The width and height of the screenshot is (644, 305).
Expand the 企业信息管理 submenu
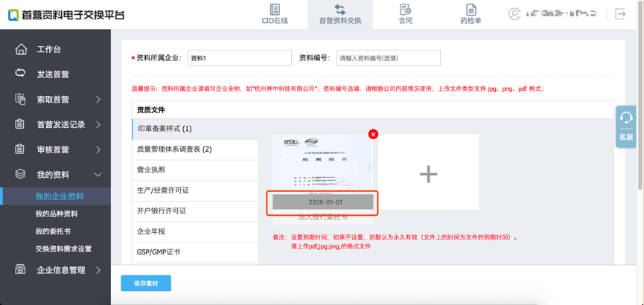pos(98,270)
